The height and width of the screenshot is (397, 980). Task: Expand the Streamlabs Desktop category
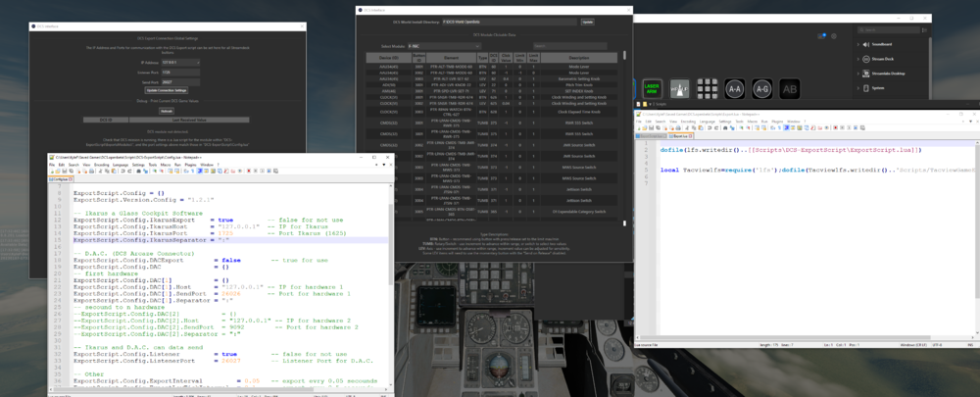click(858, 73)
